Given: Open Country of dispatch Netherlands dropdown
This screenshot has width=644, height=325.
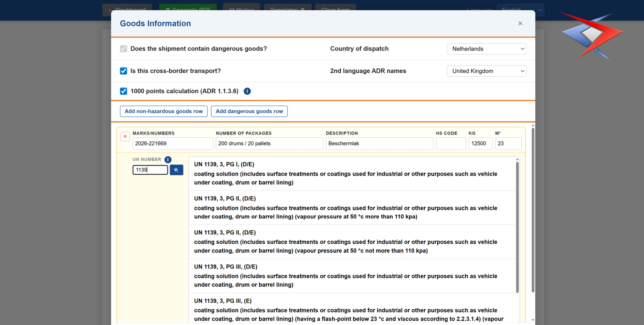Looking at the screenshot, I should coord(486,49).
